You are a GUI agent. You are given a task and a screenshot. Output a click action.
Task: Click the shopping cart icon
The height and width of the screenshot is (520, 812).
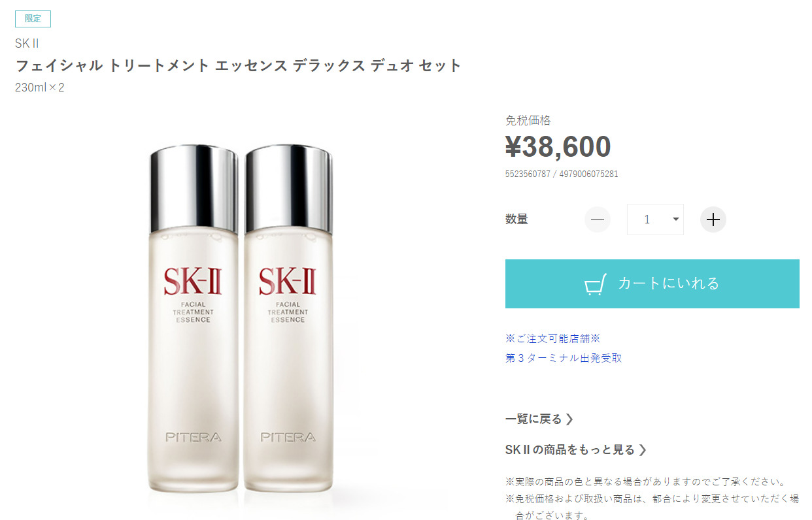tap(595, 284)
